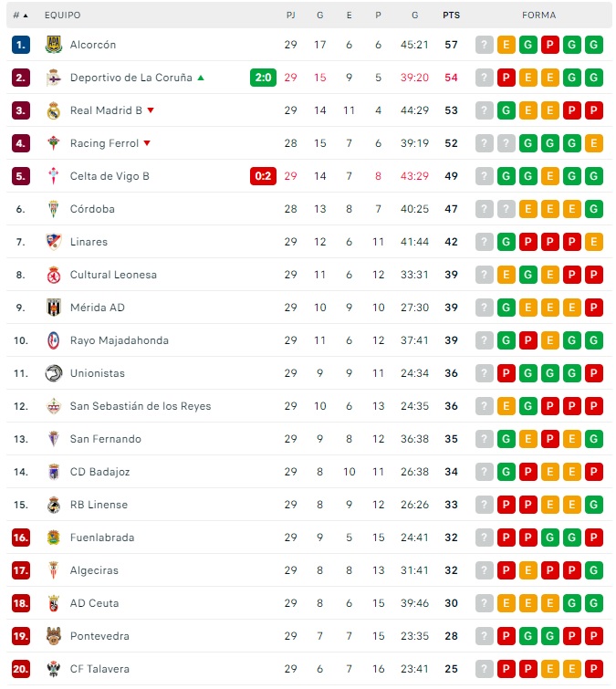
Task: Click the Pontevedra club crest
Action: coord(54,636)
